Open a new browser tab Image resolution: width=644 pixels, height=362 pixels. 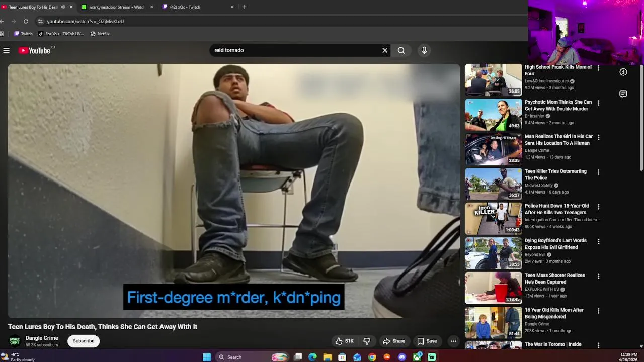(245, 7)
